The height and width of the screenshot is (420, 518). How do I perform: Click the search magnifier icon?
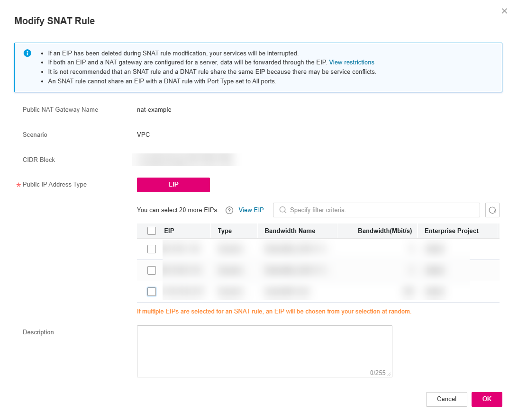coord(283,210)
